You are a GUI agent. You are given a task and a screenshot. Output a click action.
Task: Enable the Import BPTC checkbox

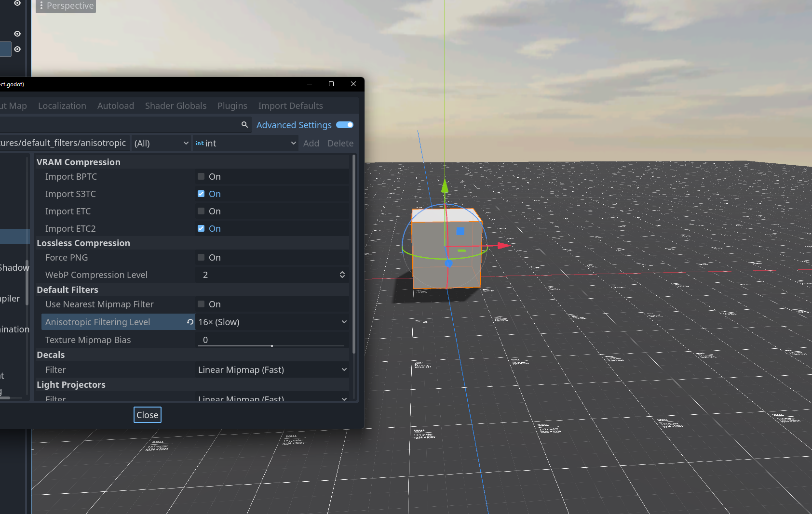point(201,176)
